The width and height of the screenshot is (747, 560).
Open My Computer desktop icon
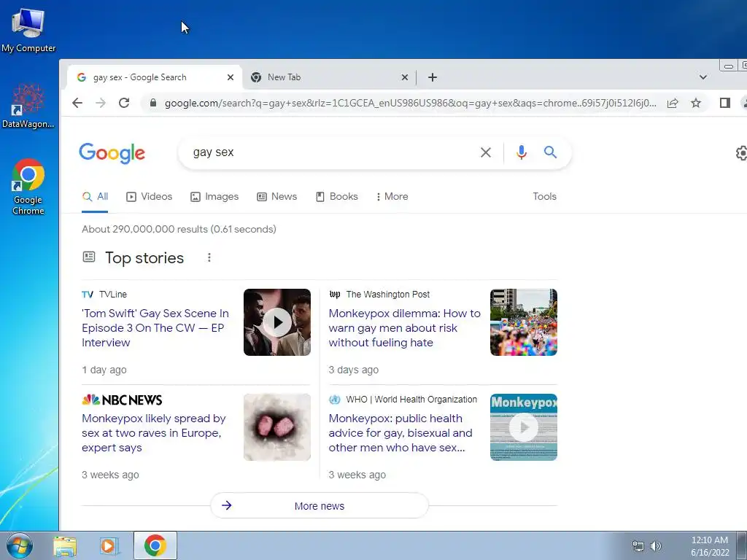coord(28,30)
